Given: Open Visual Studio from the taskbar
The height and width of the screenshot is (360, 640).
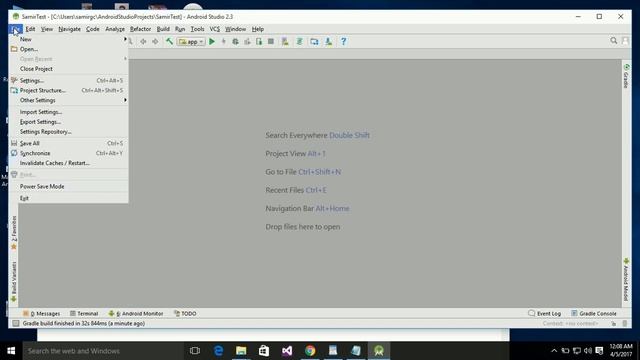Looking at the screenshot, I should point(287,351).
